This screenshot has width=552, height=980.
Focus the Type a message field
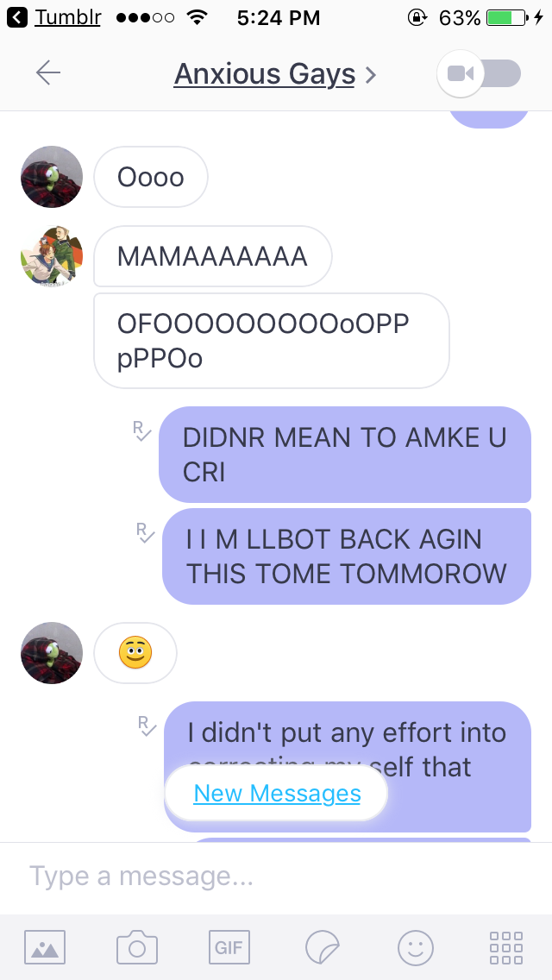click(x=276, y=876)
